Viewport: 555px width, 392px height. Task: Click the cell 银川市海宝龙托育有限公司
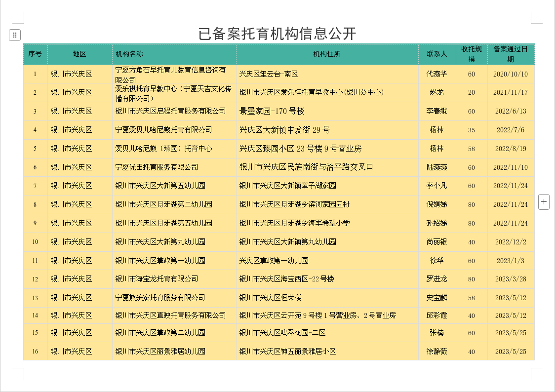pyautogui.click(x=157, y=279)
